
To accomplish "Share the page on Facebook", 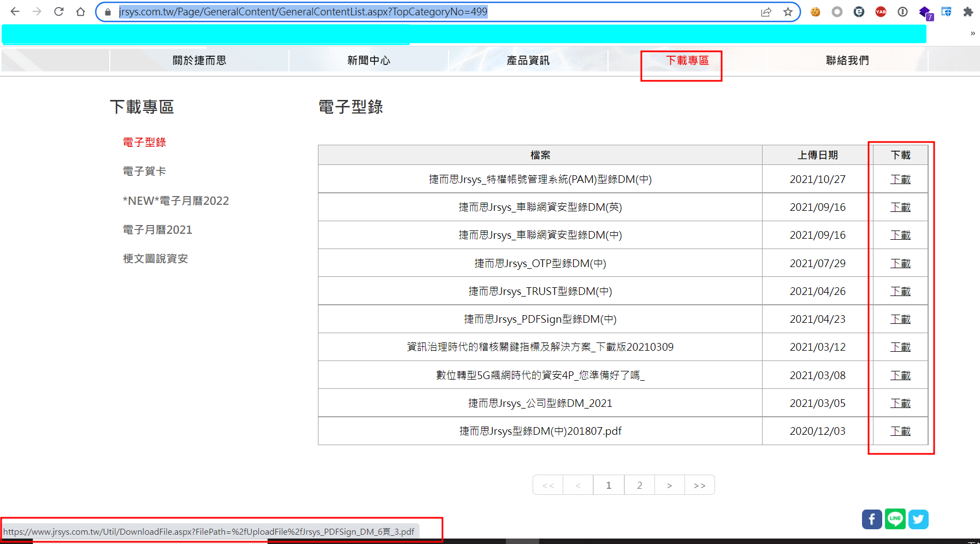I will (x=872, y=519).
